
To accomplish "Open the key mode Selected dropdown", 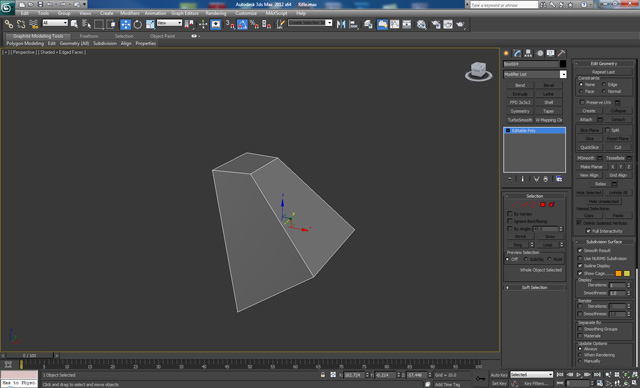I will pos(531,375).
